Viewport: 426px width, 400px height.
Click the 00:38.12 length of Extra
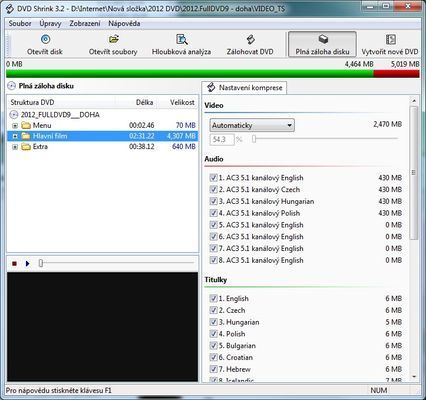[142, 147]
